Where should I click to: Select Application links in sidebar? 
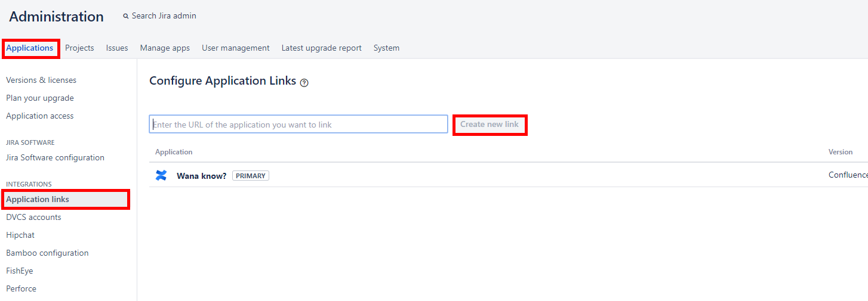38,199
